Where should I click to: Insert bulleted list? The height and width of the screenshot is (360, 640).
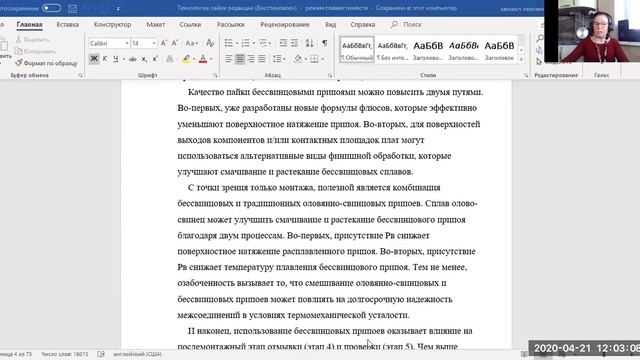click(x=229, y=43)
